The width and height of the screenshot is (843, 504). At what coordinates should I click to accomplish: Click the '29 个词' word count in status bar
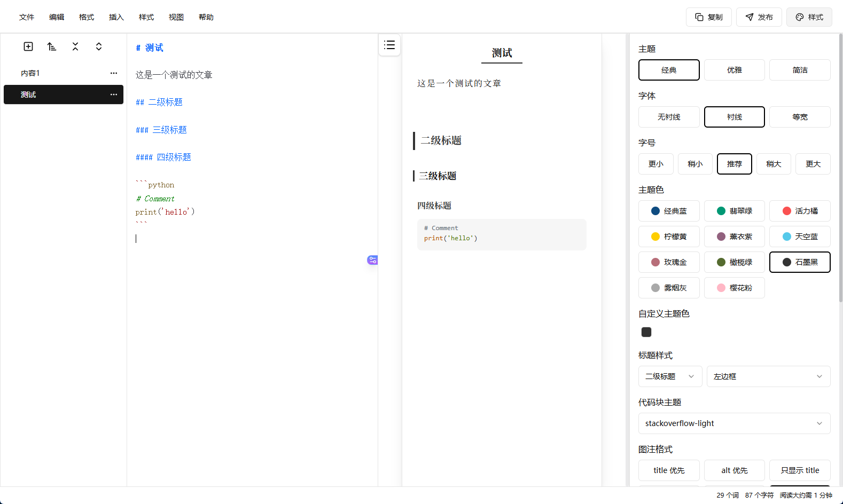[x=728, y=495]
